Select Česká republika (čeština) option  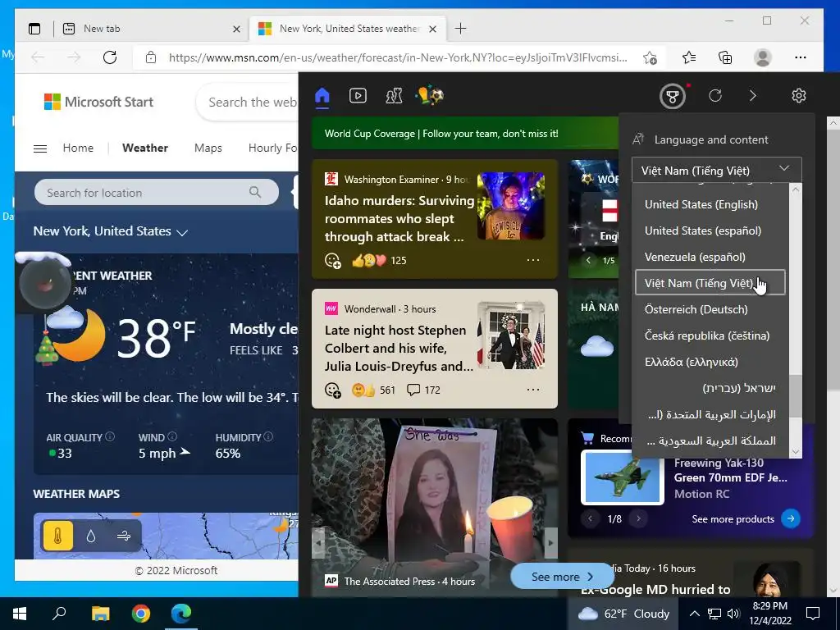click(710, 336)
